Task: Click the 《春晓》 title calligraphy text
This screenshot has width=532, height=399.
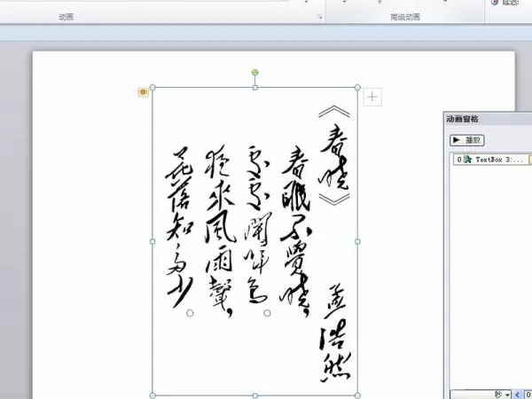Action: coord(334,155)
